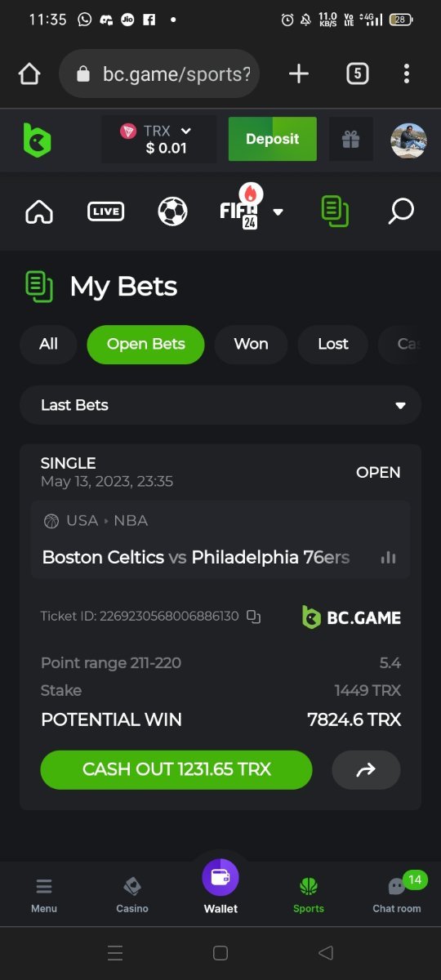Select the soccer ball sports icon
Screen dimensions: 441x980
pos(172,212)
